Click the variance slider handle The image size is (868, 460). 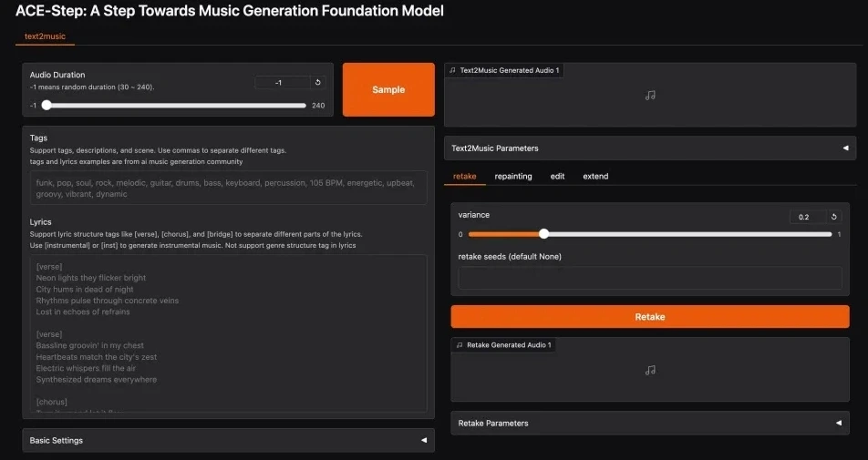point(543,234)
